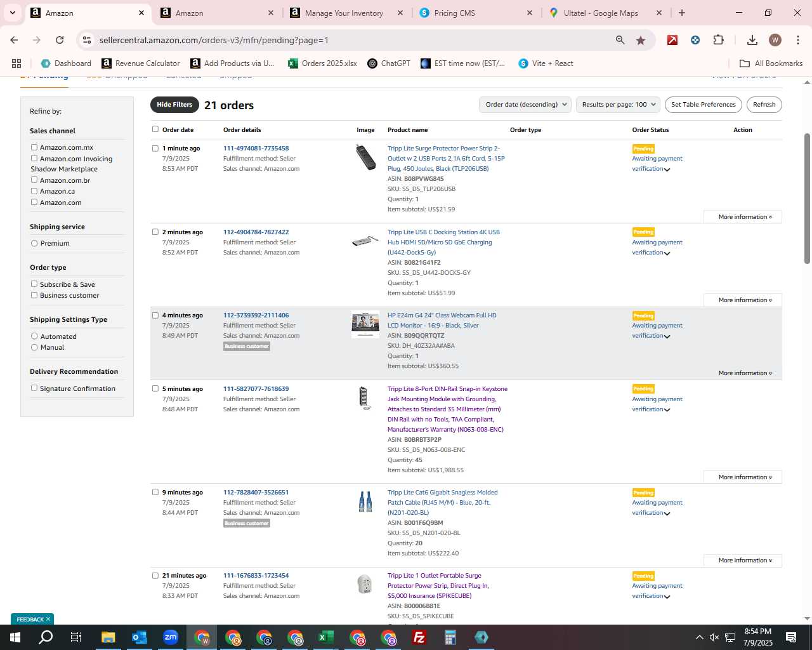This screenshot has height=650, width=812.
Task: Click Set Table Preferences button
Action: pos(704,105)
